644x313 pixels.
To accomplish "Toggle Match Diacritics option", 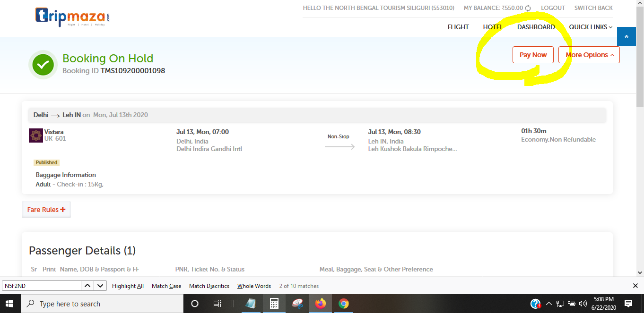I will pos(209,286).
